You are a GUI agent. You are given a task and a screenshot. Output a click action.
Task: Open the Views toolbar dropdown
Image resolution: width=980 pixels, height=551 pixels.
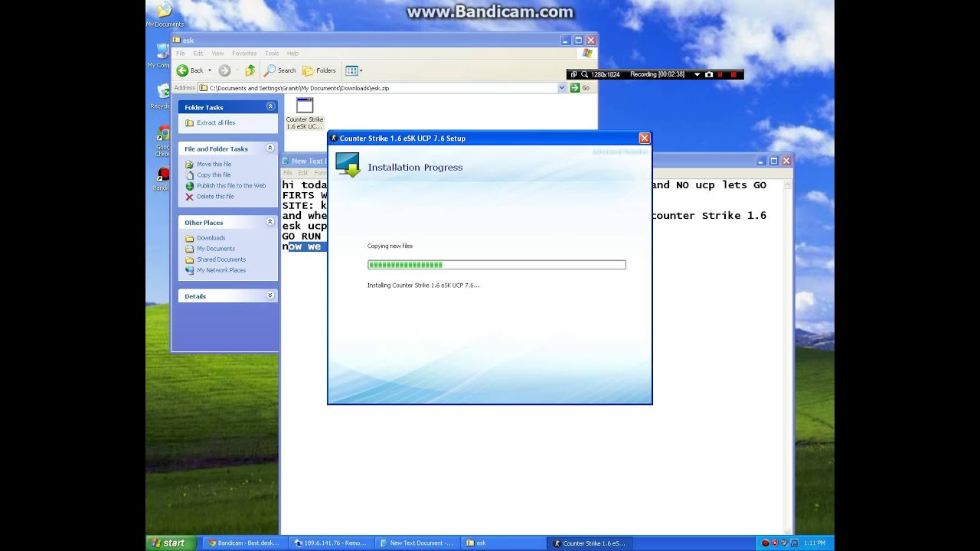tap(354, 70)
